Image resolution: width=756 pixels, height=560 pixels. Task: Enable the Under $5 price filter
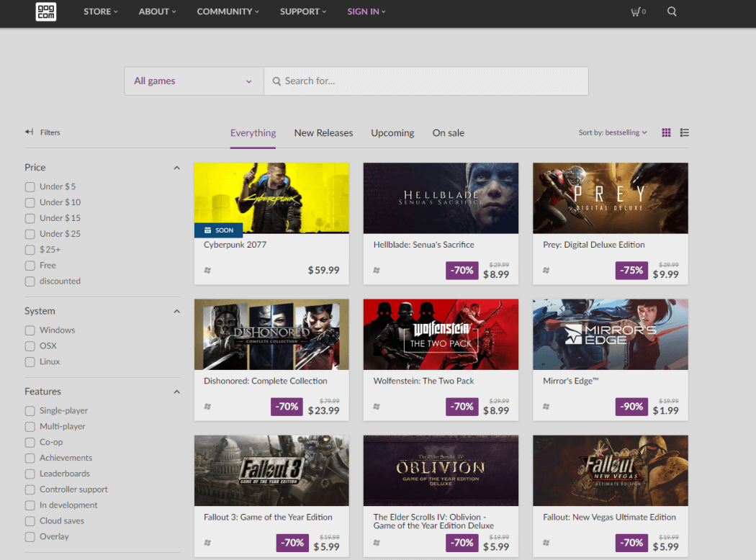coord(30,186)
